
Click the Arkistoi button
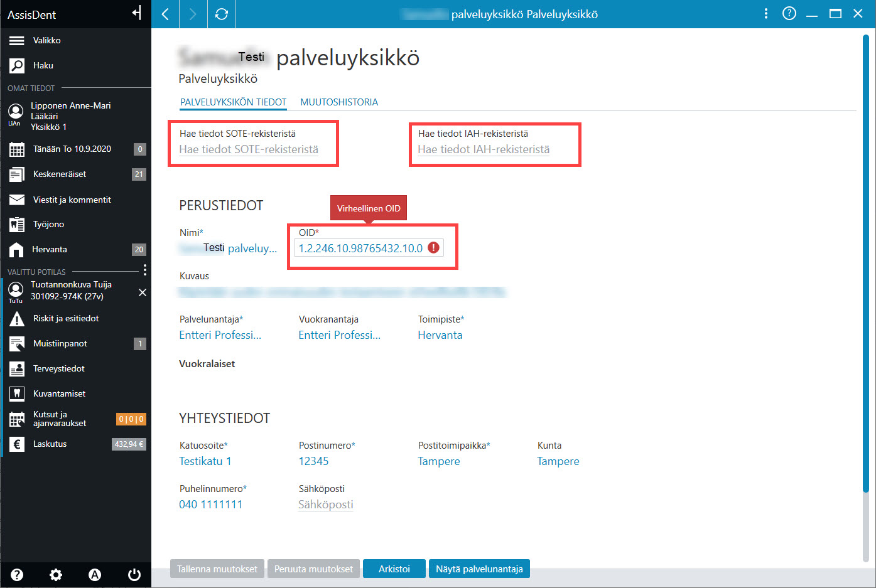pos(394,569)
